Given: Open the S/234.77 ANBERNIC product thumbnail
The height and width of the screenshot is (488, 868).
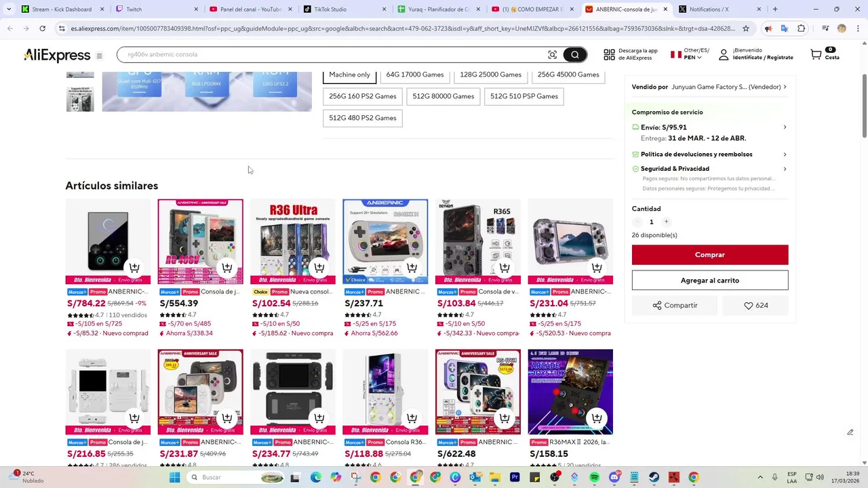Looking at the screenshot, I should click(292, 392).
